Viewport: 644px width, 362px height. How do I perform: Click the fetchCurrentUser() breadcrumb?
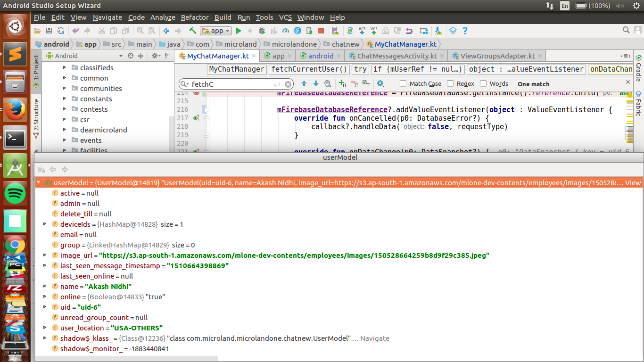309,69
